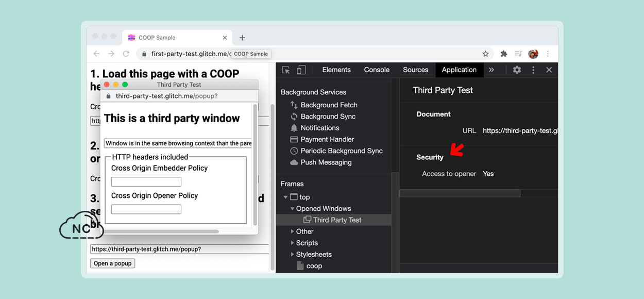Switch to the Console tab
Viewport: 644px width, 299px height.
coord(377,70)
